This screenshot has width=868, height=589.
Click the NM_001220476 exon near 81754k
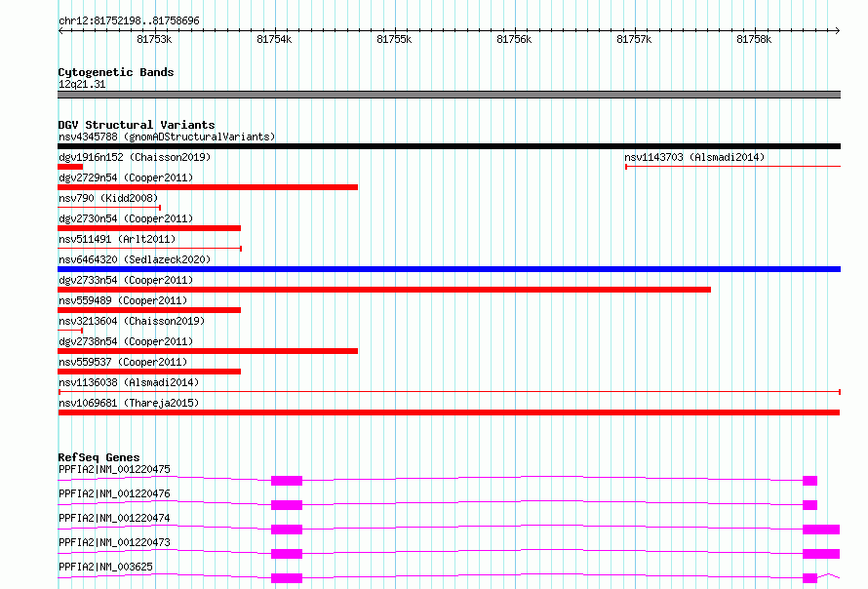287,505
